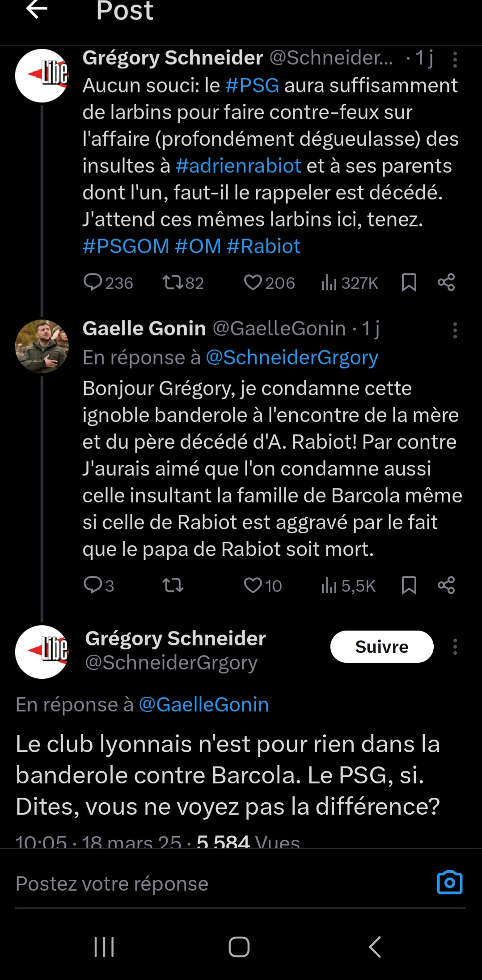
Task: Tap the camera icon in reply bar
Action: click(x=449, y=883)
